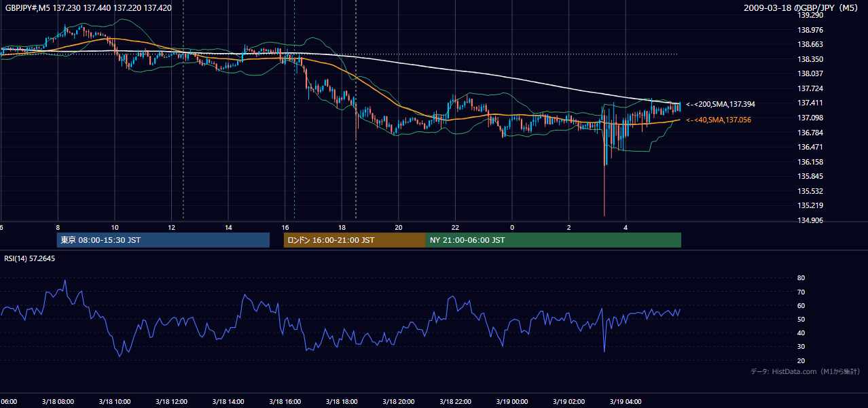Click RSI scale value 30

click(801, 347)
